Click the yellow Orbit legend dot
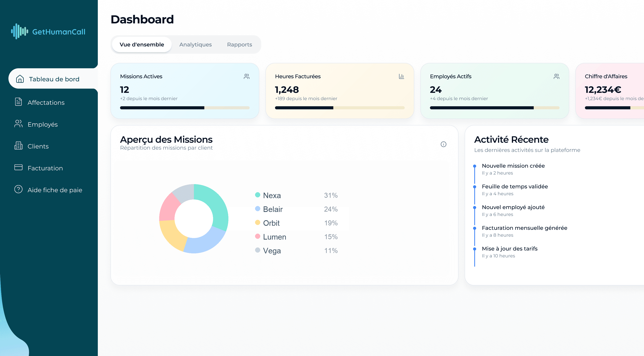 pos(258,222)
